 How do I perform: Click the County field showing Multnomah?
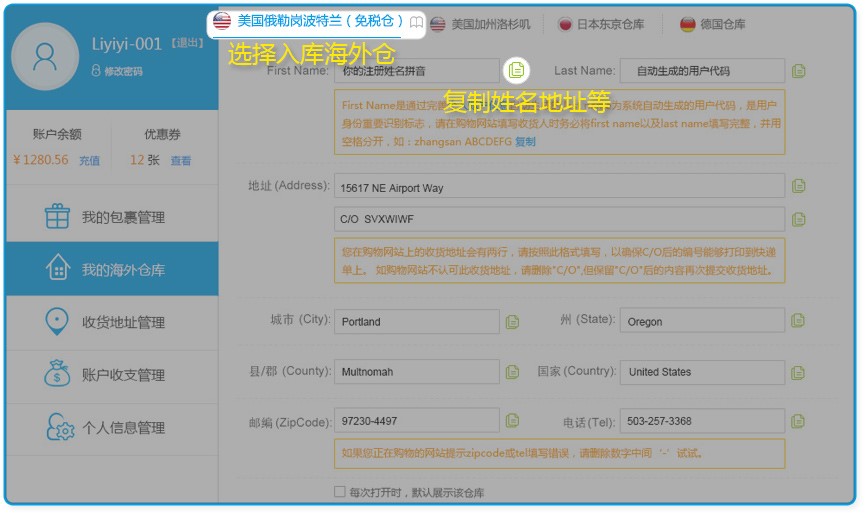pos(417,372)
